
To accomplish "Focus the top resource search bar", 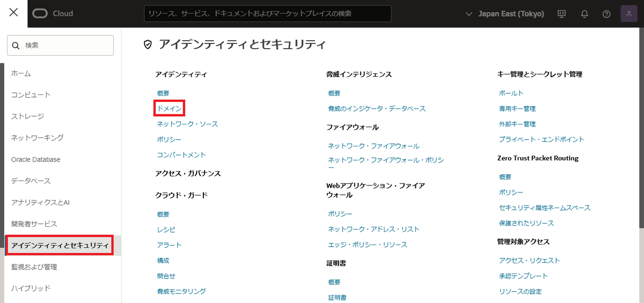I will pyautogui.click(x=268, y=13).
